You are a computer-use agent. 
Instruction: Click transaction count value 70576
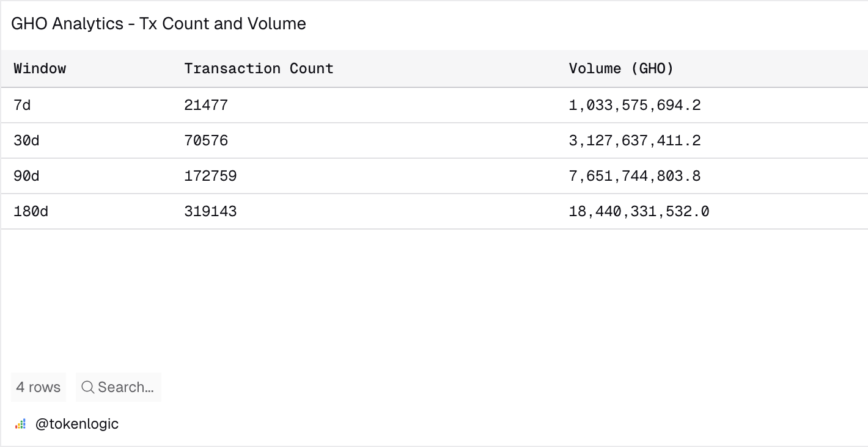(x=206, y=140)
